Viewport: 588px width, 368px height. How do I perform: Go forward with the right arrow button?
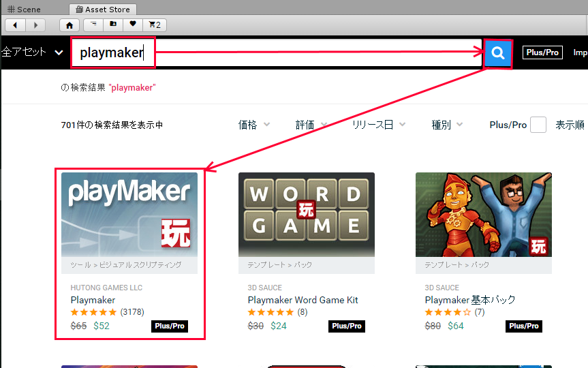pos(35,25)
